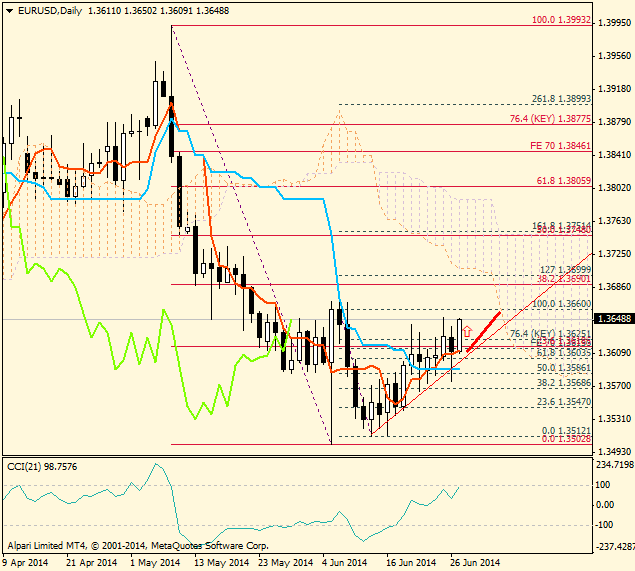Click the 100 level on the CCI scale
Image resolution: width=635 pixels, height=571 pixels.
(x=603, y=485)
